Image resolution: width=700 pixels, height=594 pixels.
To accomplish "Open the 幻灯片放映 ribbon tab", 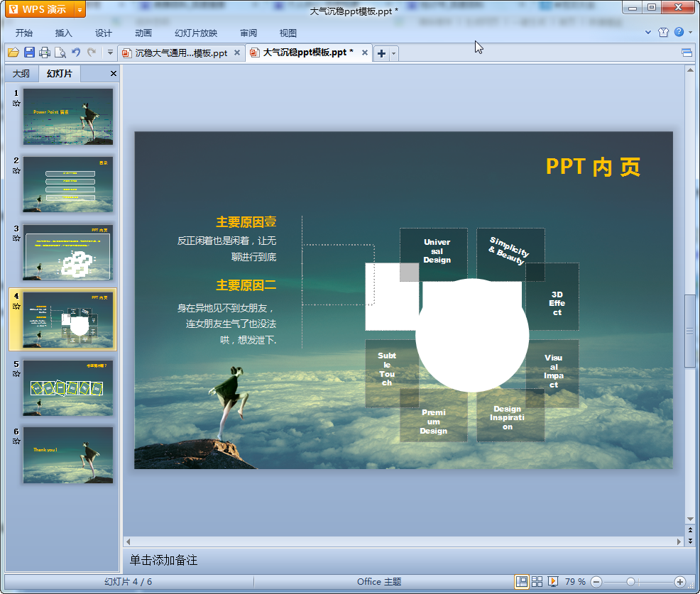I will [x=196, y=33].
